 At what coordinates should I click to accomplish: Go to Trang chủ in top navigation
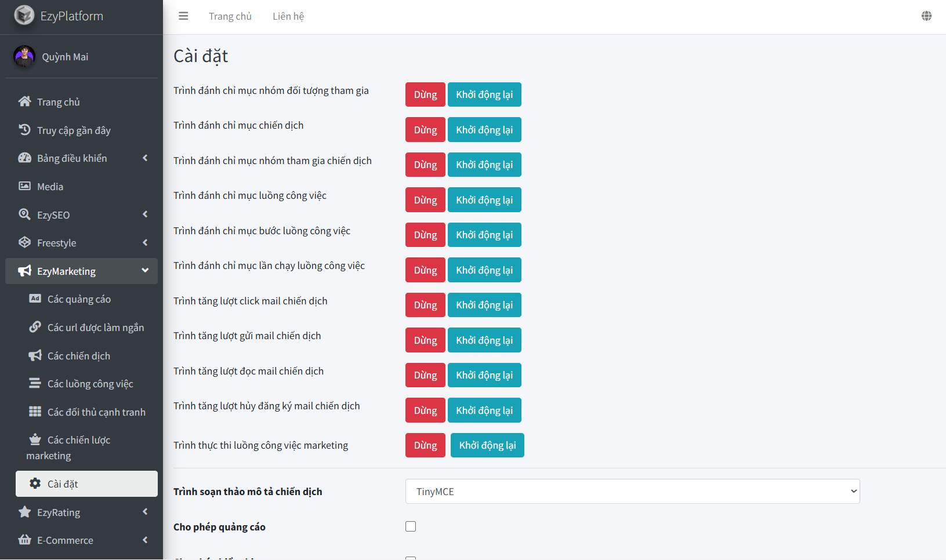(x=230, y=16)
